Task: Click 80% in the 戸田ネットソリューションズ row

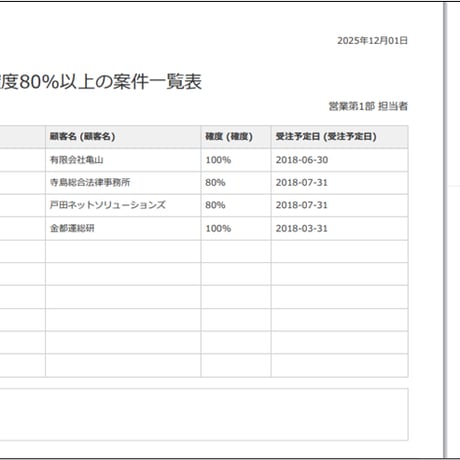Action: [x=215, y=205]
